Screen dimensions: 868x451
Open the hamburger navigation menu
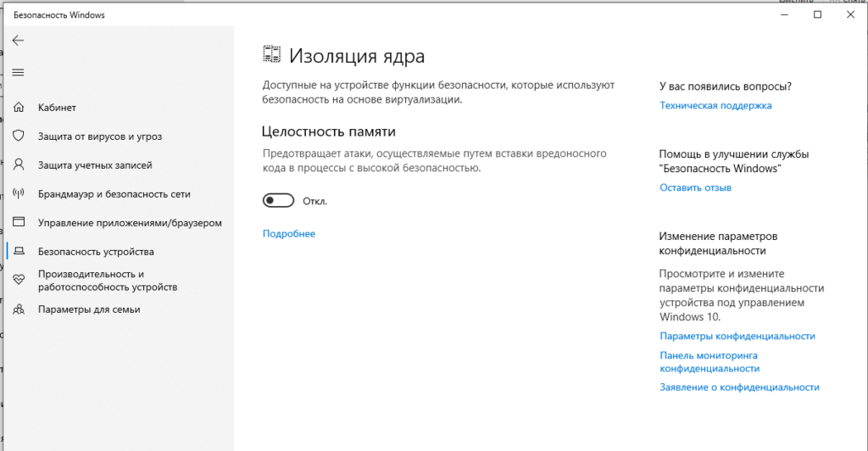point(19,73)
